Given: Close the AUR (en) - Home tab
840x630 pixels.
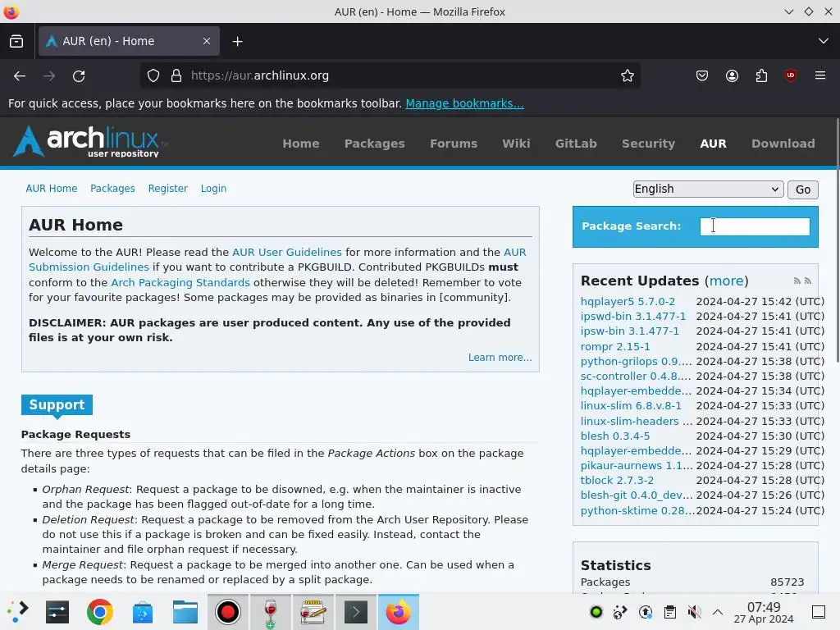Looking at the screenshot, I should pos(207,41).
